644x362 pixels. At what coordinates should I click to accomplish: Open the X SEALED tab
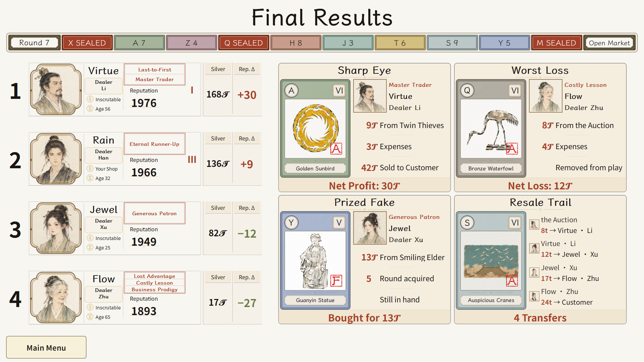click(x=87, y=43)
